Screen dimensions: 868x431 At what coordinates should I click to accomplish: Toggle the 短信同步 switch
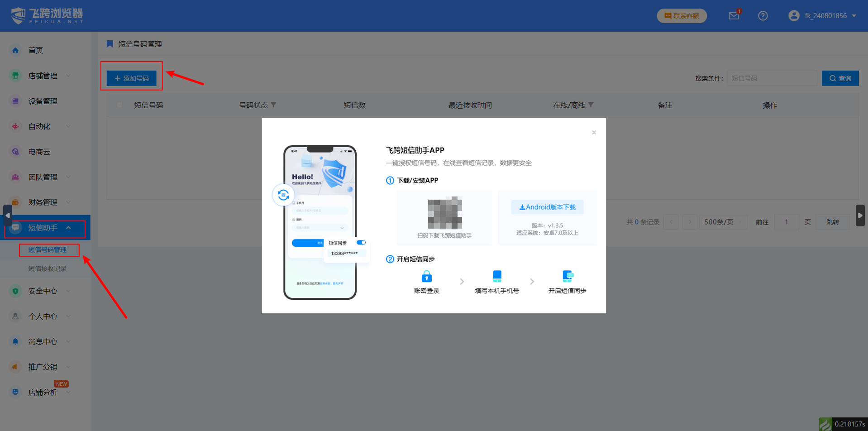[x=361, y=243]
